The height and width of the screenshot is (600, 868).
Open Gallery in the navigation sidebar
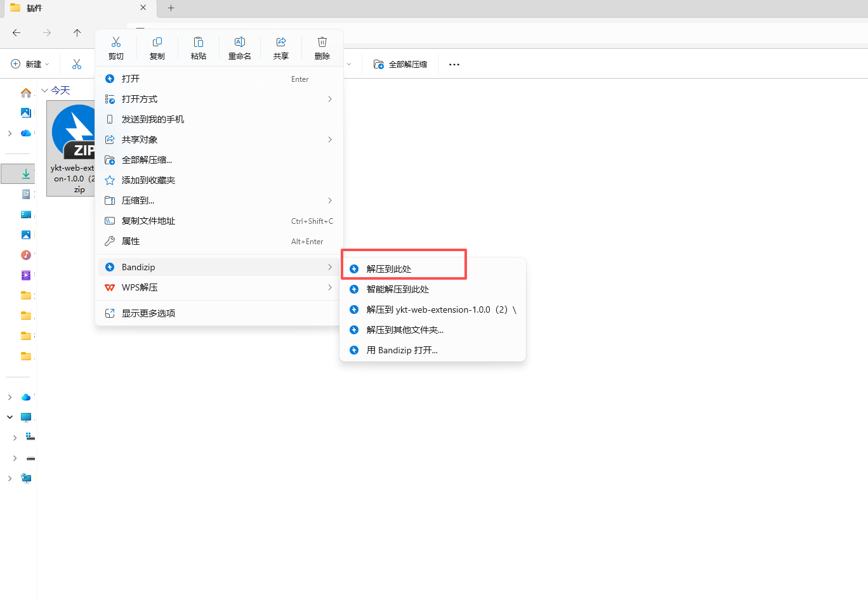(26, 113)
